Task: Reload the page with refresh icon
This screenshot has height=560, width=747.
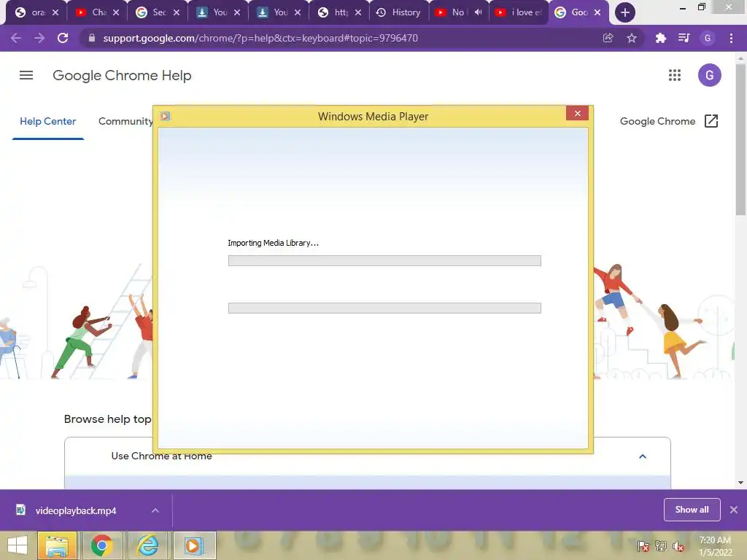Action: coord(63,38)
